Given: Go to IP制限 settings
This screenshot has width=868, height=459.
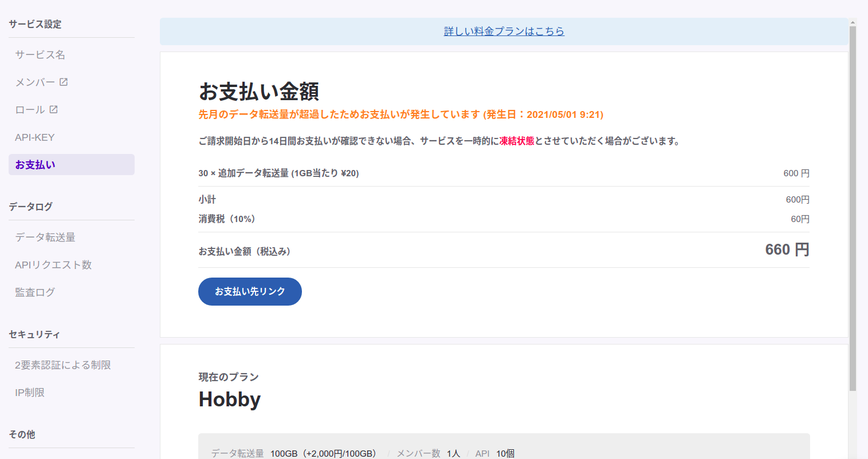Looking at the screenshot, I should pyautogui.click(x=30, y=393).
